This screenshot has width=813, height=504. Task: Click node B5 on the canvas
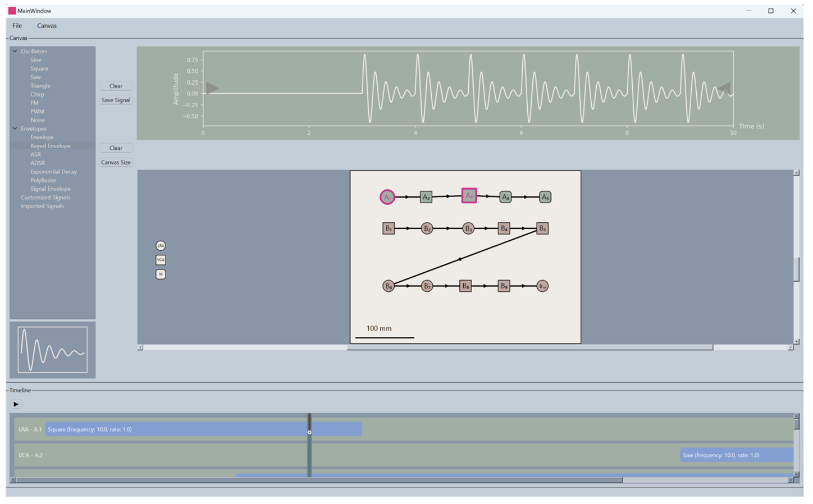coord(542,228)
